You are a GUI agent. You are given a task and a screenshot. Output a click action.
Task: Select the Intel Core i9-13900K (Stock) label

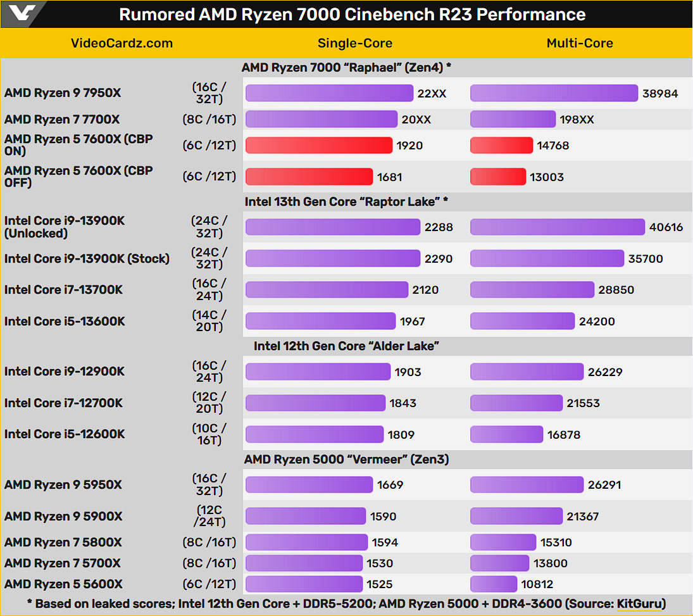coord(87,258)
